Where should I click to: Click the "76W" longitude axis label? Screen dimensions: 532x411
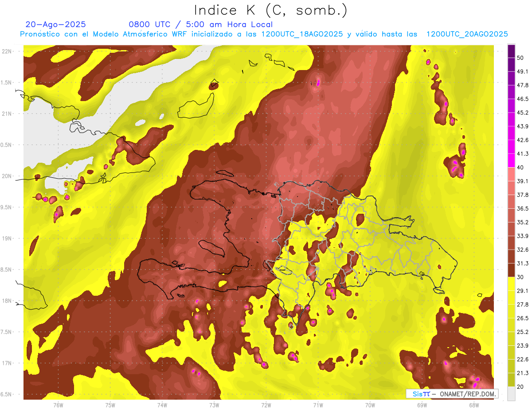pyautogui.click(x=58, y=405)
